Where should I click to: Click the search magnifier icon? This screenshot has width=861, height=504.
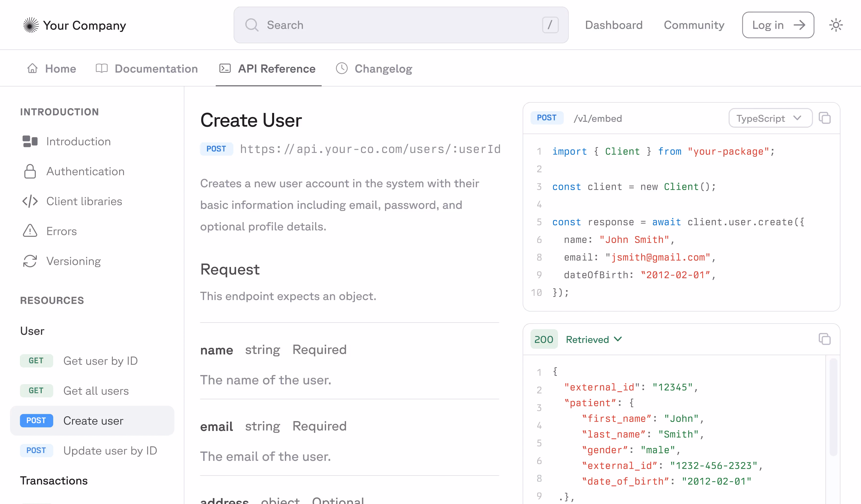(x=252, y=25)
